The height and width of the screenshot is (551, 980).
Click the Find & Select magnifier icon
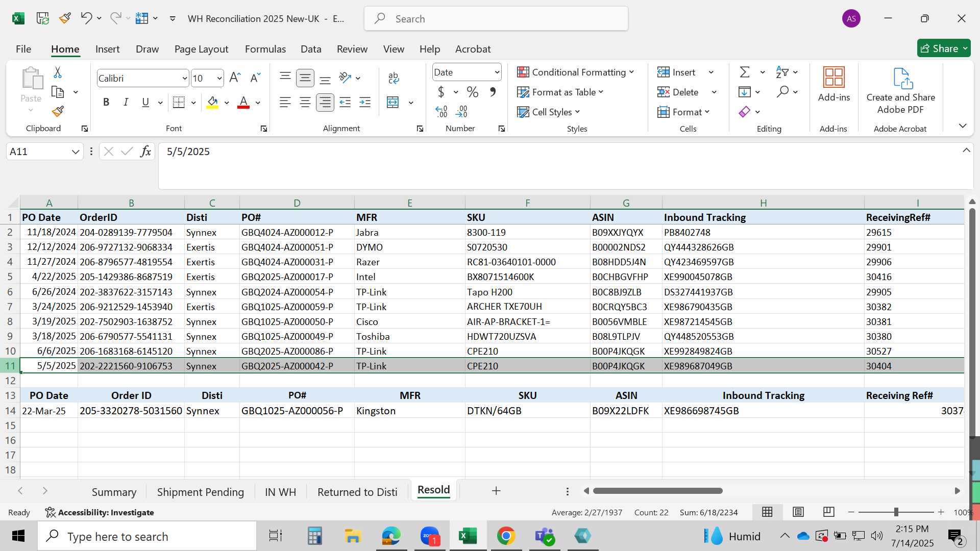coord(782,92)
